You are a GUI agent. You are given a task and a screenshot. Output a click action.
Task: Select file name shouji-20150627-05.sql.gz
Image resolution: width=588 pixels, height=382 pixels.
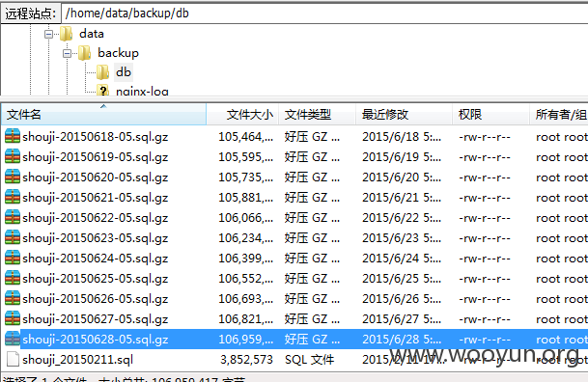(96, 319)
